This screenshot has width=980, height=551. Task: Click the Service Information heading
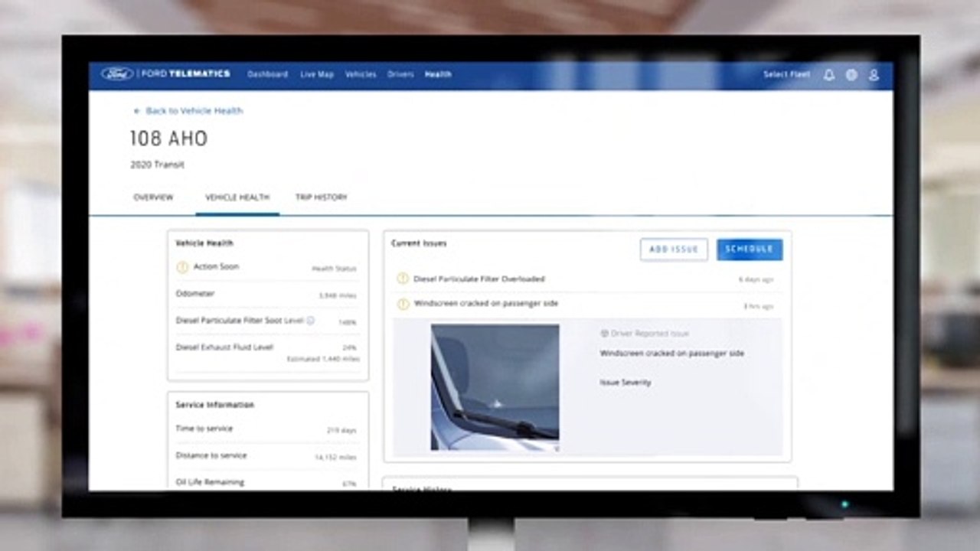(215, 405)
